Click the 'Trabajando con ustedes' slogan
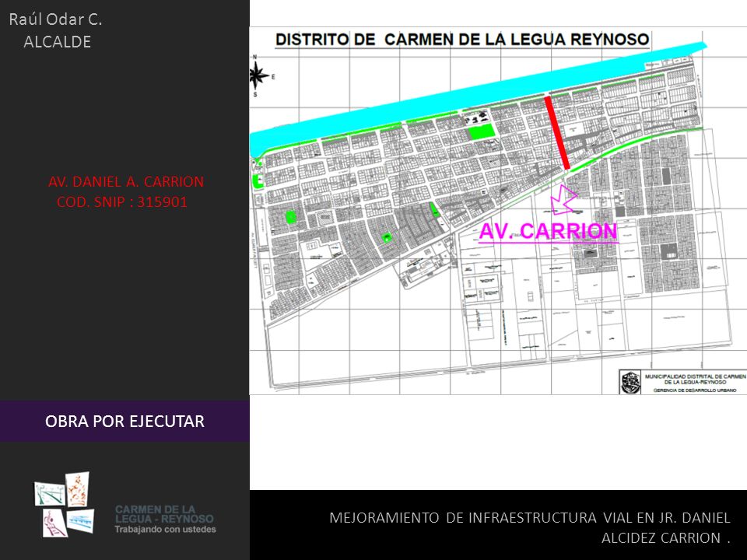Screen dimensions: 747x560 (165, 529)
